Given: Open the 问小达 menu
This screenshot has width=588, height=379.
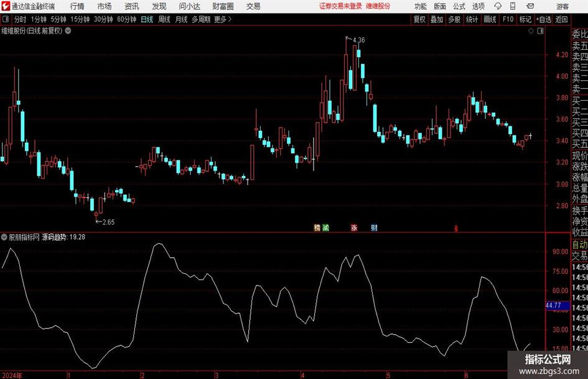Looking at the screenshot, I should (189, 6).
